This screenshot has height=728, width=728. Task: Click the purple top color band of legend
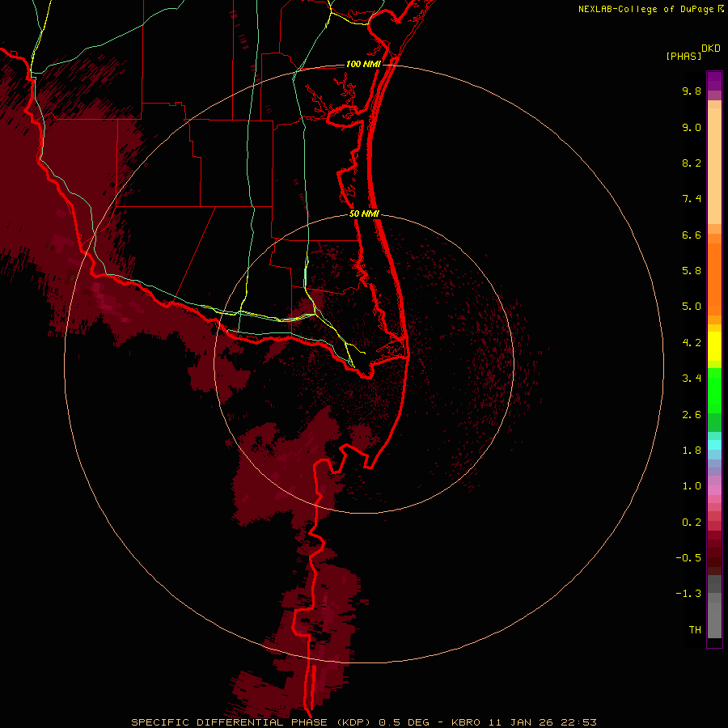[714, 81]
